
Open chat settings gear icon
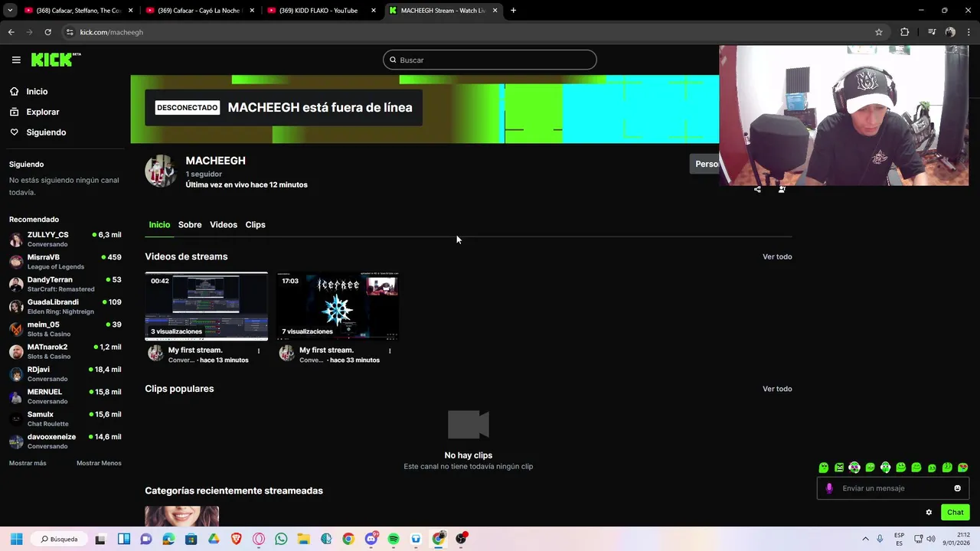[x=929, y=513]
